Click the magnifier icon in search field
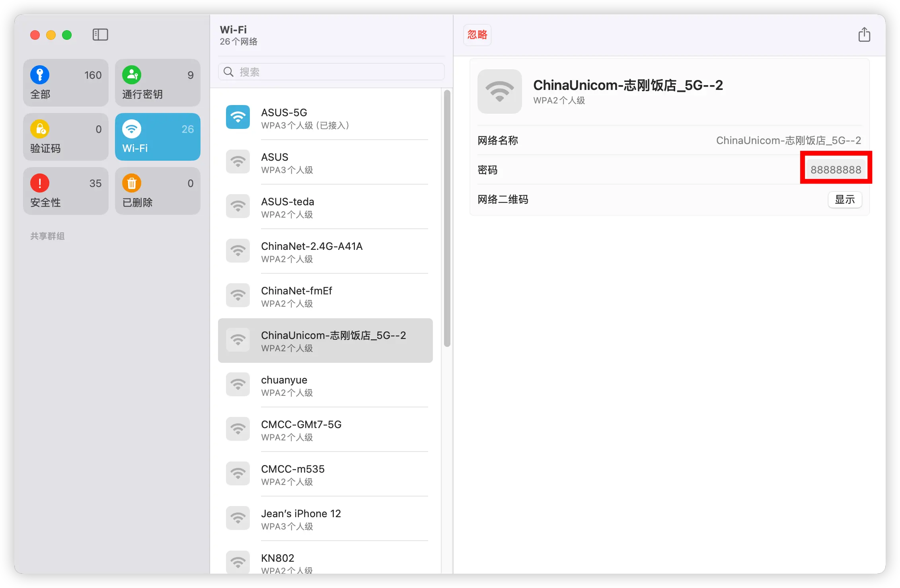Image resolution: width=900 pixels, height=588 pixels. (228, 72)
